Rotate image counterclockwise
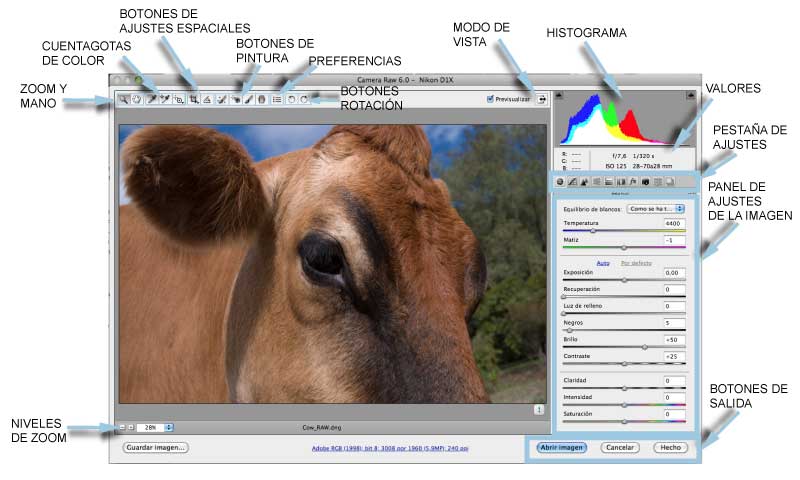Image resolution: width=800 pixels, height=480 pixels. coord(291,99)
